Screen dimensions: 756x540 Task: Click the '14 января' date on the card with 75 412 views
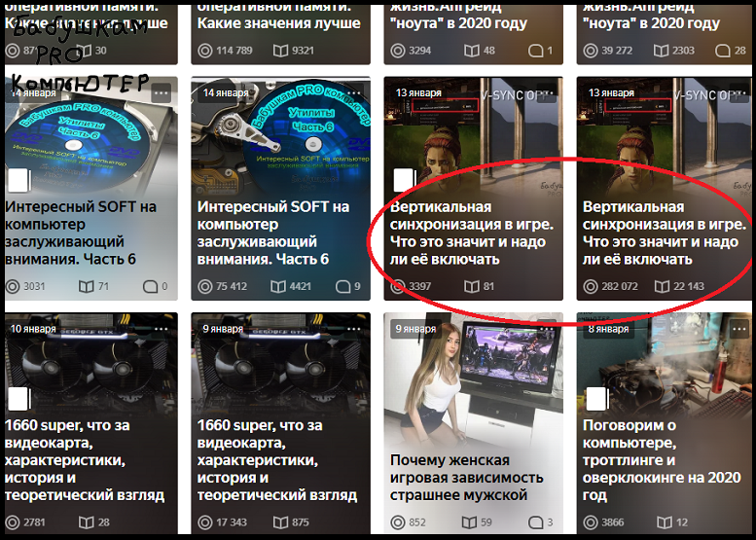226,92
